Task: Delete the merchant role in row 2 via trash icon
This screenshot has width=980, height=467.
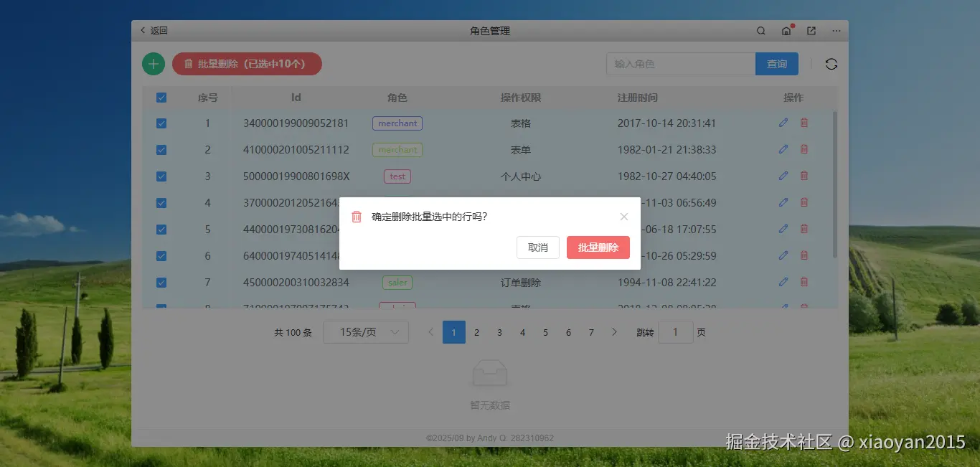Action: (804, 149)
